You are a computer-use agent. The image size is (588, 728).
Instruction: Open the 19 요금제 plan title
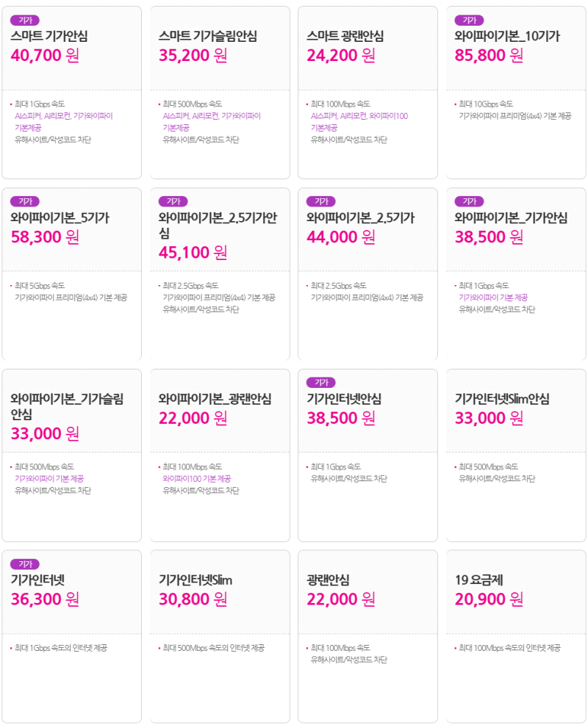click(x=479, y=580)
